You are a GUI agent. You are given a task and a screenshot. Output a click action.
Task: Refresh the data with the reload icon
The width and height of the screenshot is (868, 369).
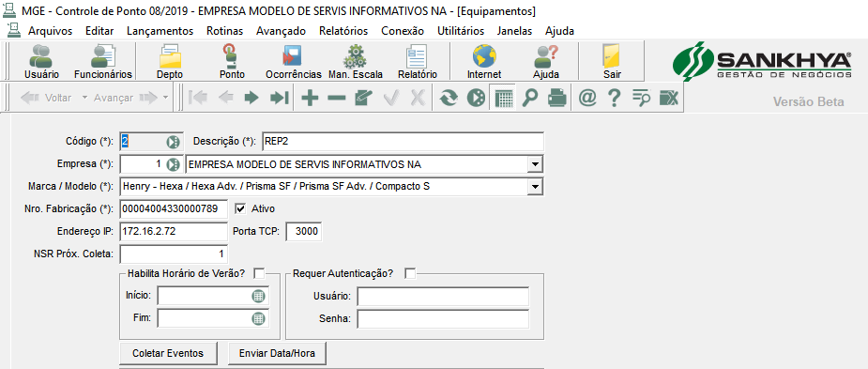(x=449, y=98)
